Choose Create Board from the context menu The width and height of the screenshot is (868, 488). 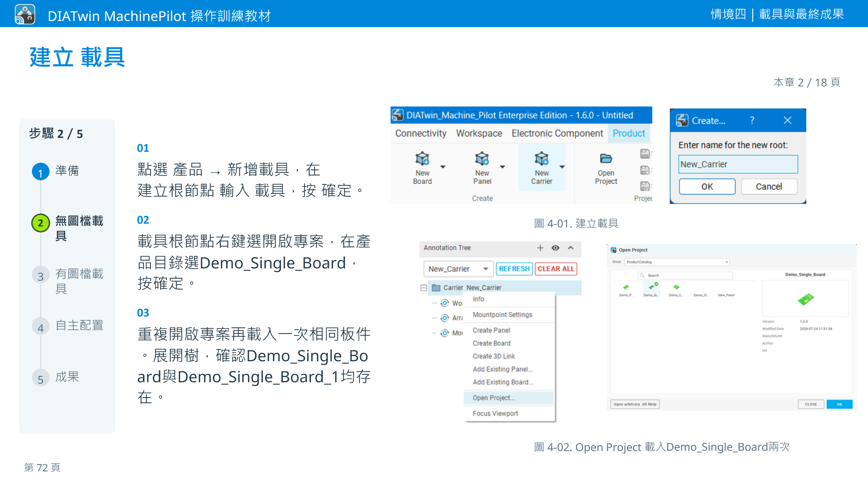pyautogui.click(x=509, y=343)
